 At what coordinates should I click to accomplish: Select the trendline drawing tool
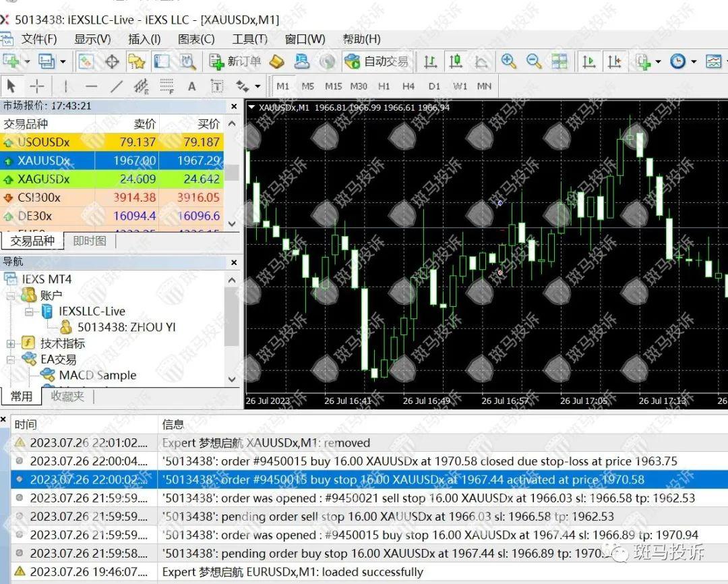click(117, 86)
